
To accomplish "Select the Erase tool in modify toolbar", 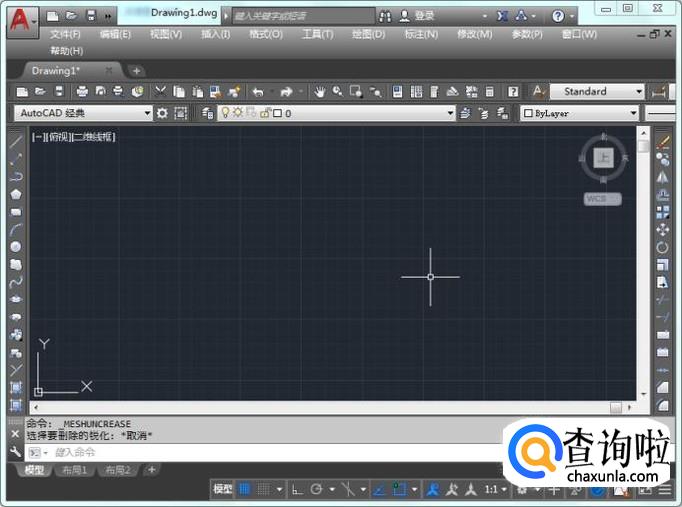I will click(663, 142).
